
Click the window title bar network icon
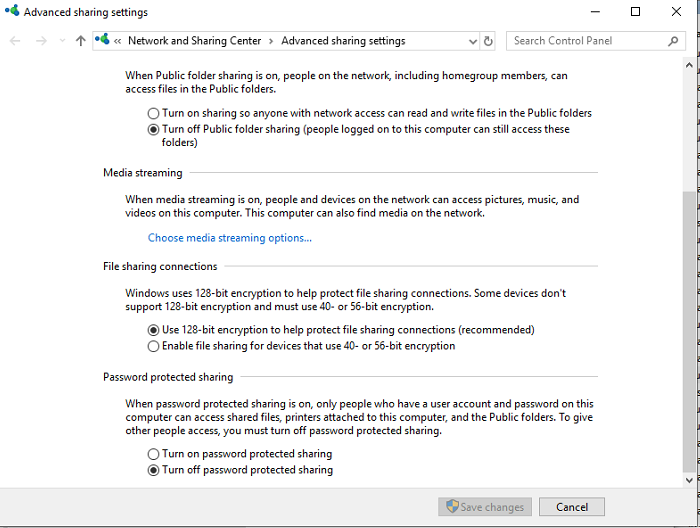point(12,11)
